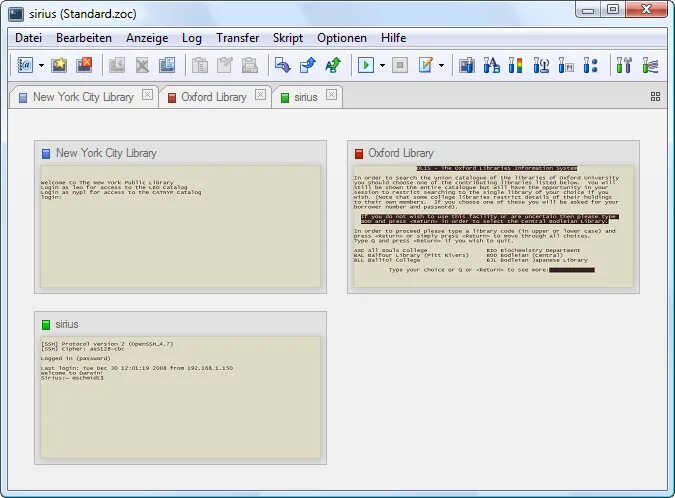Close the Oxford Library tab

(260, 95)
